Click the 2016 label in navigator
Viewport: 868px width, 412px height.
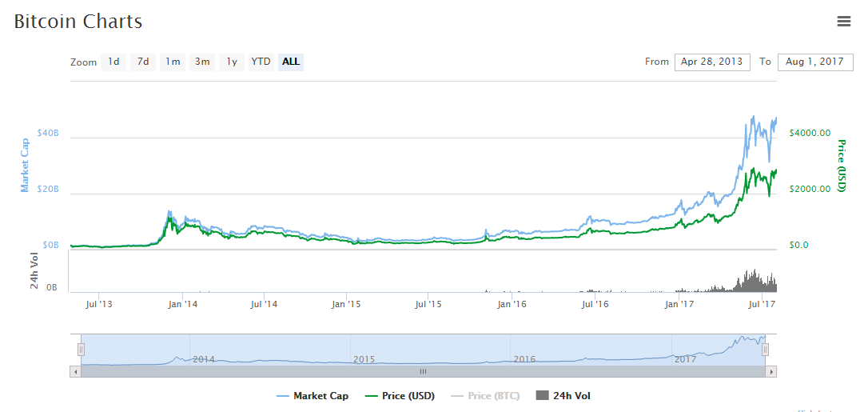tap(524, 359)
